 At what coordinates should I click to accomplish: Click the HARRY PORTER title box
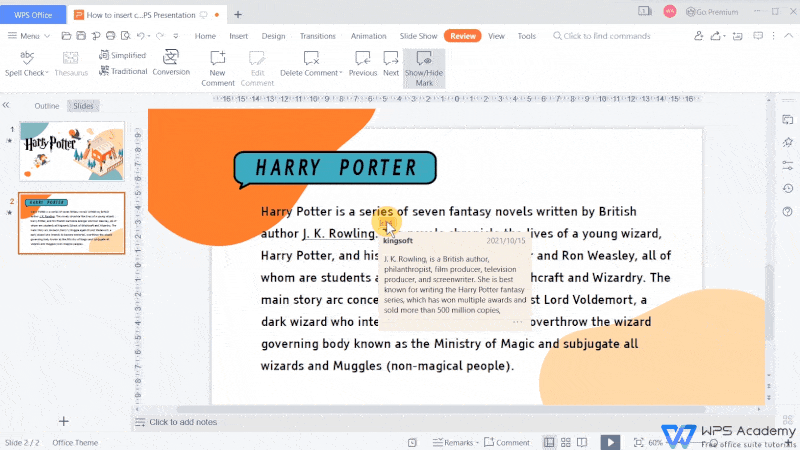coord(335,168)
